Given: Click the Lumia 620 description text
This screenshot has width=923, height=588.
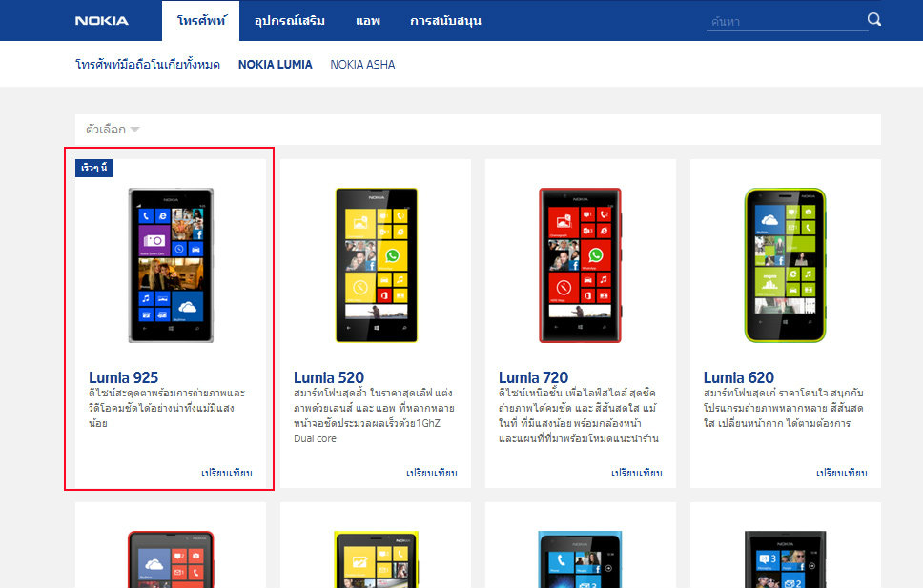Looking at the screenshot, I should [x=784, y=408].
